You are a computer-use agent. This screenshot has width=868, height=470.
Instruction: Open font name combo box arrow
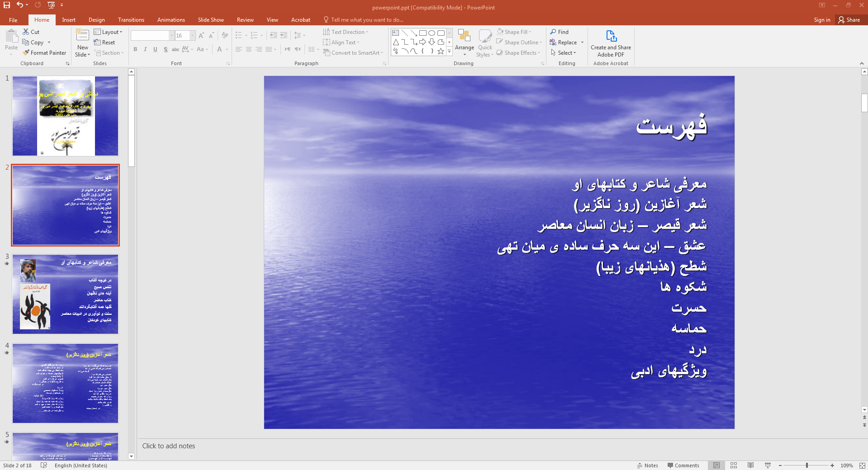click(x=171, y=36)
